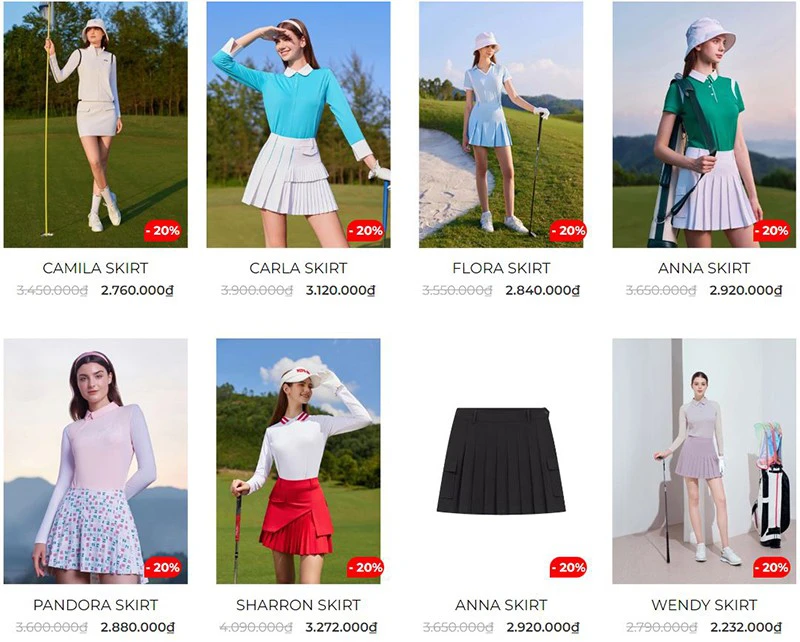This screenshot has height=642, width=800.
Task: Open the Carla Skirt product photo
Action: point(298,125)
